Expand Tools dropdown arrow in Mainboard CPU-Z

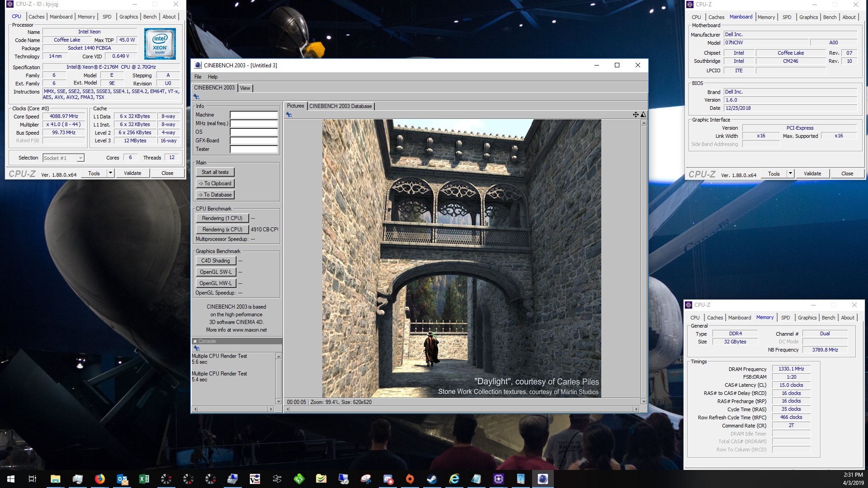click(790, 174)
